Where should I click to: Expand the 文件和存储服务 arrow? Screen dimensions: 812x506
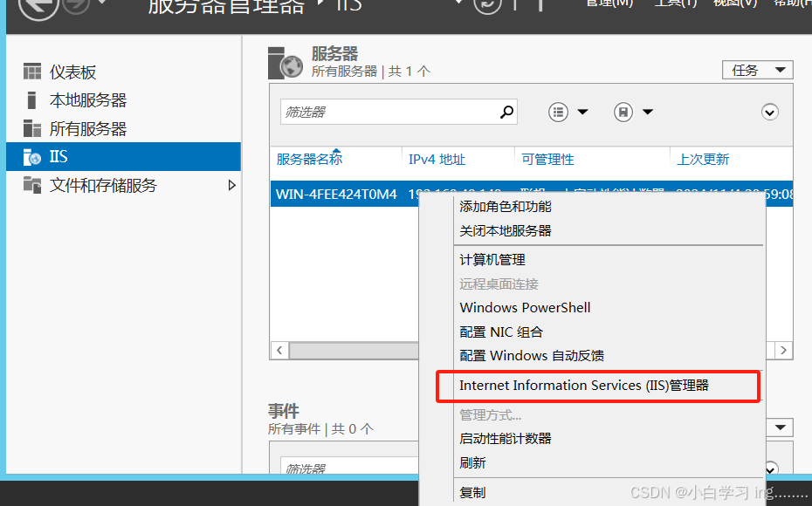[x=232, y=185]
